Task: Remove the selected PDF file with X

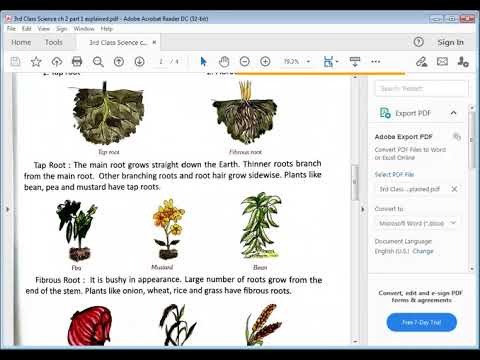Action: tap(454, 189)
